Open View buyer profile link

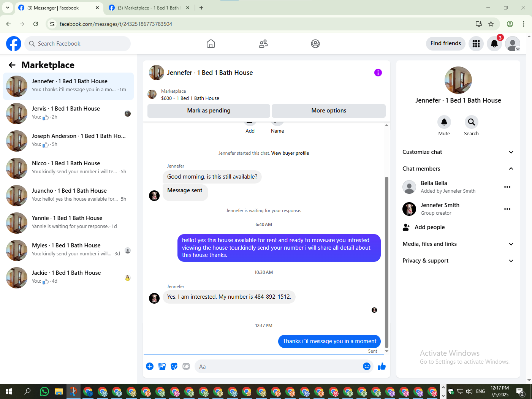[290, 153]
